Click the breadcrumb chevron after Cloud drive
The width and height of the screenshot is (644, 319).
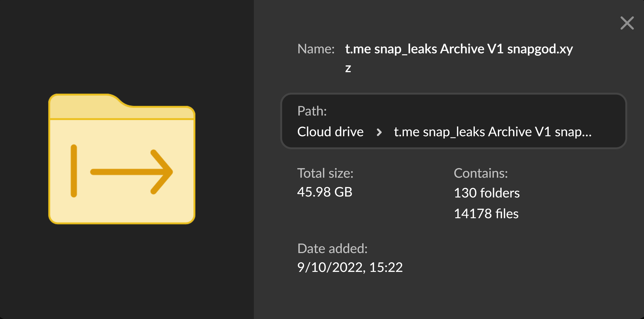(x=379, y=132)
